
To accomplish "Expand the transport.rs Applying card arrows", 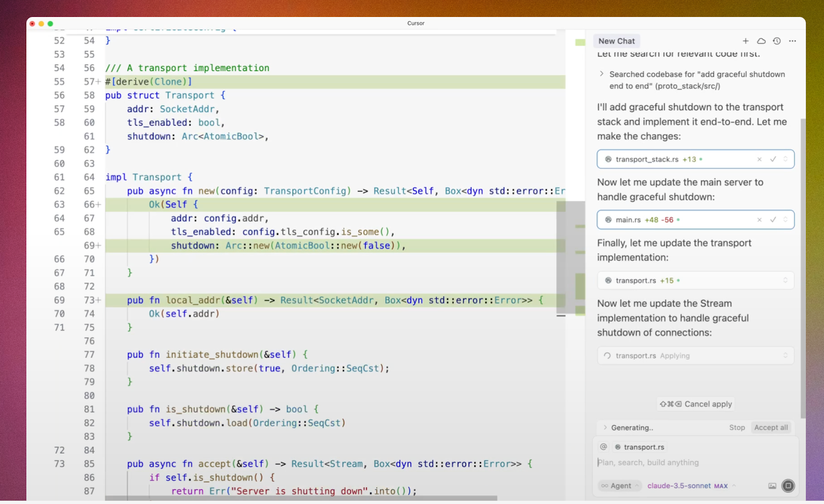I will click(785, 356).
